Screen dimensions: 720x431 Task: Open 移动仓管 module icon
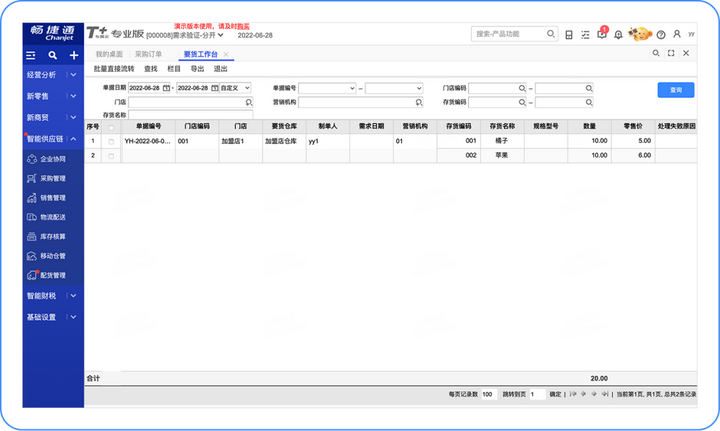tap(32, 256)
